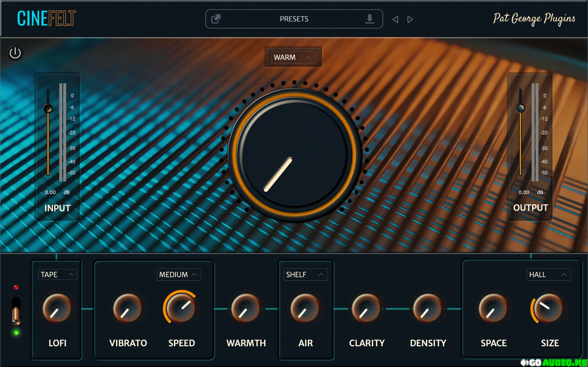Go to the previous preset arrow
This screenshot has height=367, width=588.
tap(395, 19)
